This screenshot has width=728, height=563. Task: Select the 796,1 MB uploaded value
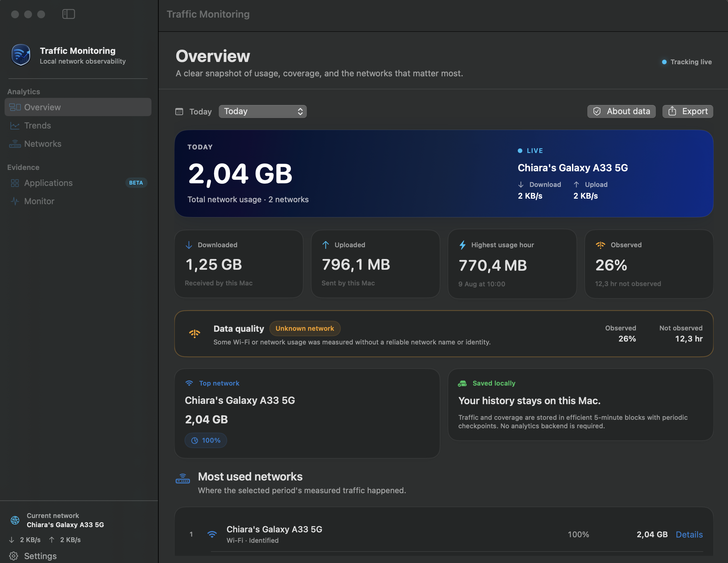coord(356,265)
